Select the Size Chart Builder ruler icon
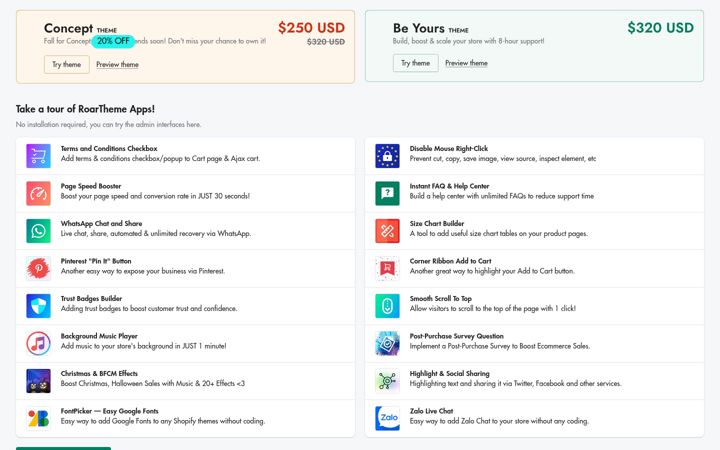 387,231
